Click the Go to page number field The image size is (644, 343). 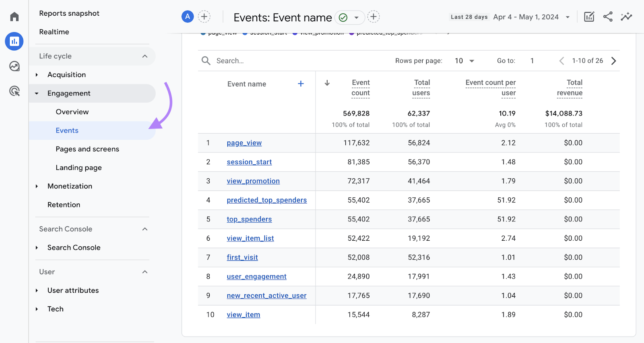pyautogui.click(x=533, y=61)
